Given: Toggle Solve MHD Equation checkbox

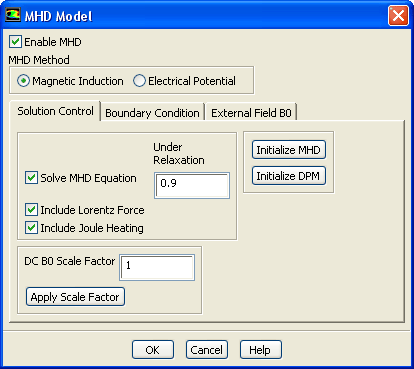Looking at the screenshot, I should pyautogui.click(x=31, y=178).
